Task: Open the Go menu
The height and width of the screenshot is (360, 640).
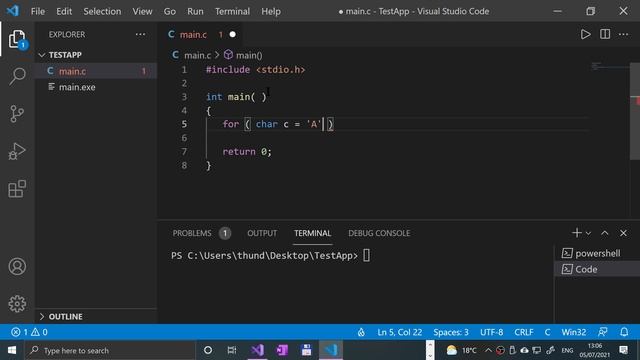Action: (170, 11)
